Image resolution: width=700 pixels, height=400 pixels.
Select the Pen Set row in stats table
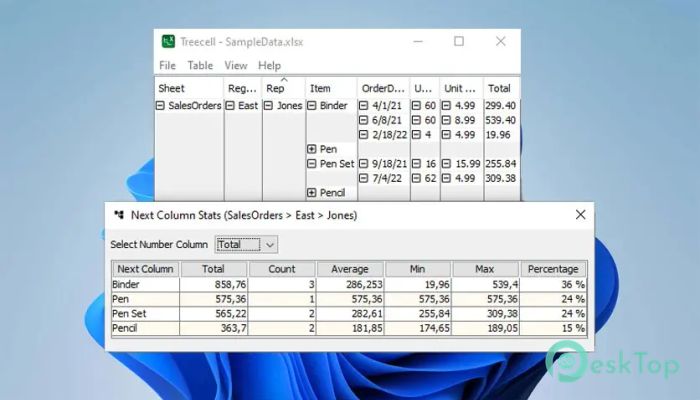click(x=349, y=314)
